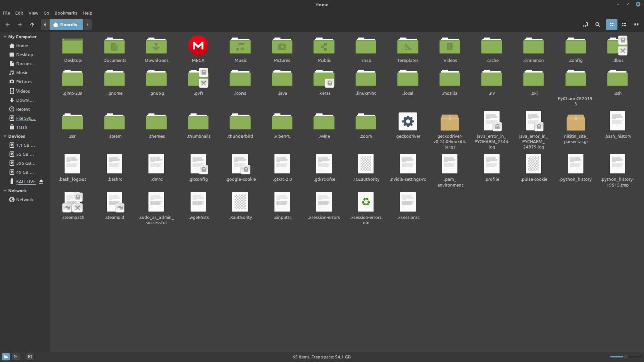Open the Bookmarks menu

coord(66,13)
